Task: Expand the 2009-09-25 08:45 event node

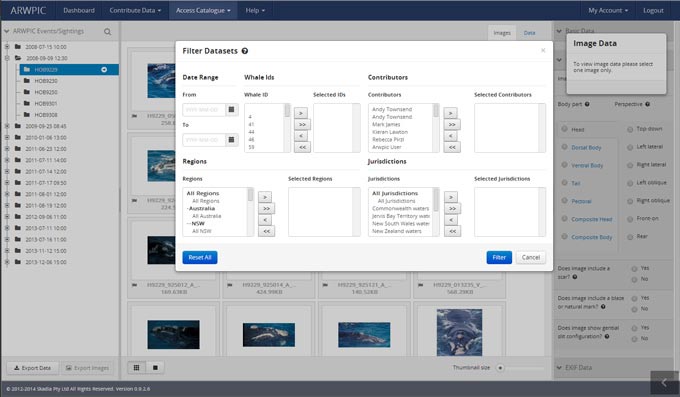Action: [x=7, y=126]
